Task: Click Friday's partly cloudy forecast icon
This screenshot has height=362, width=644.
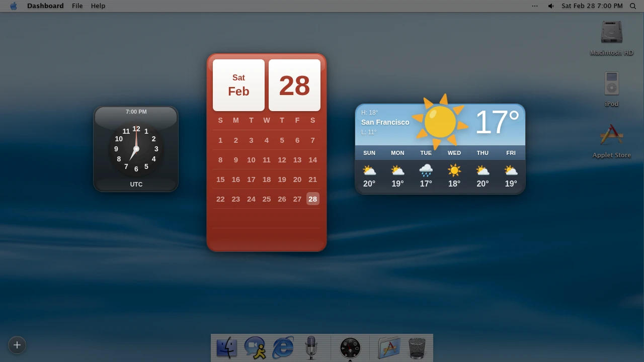Action: (511, 170)
